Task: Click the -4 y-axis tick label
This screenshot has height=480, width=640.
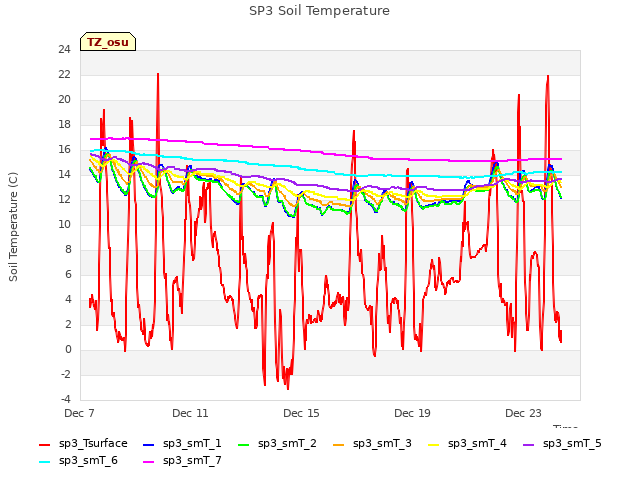Action: 66,400
